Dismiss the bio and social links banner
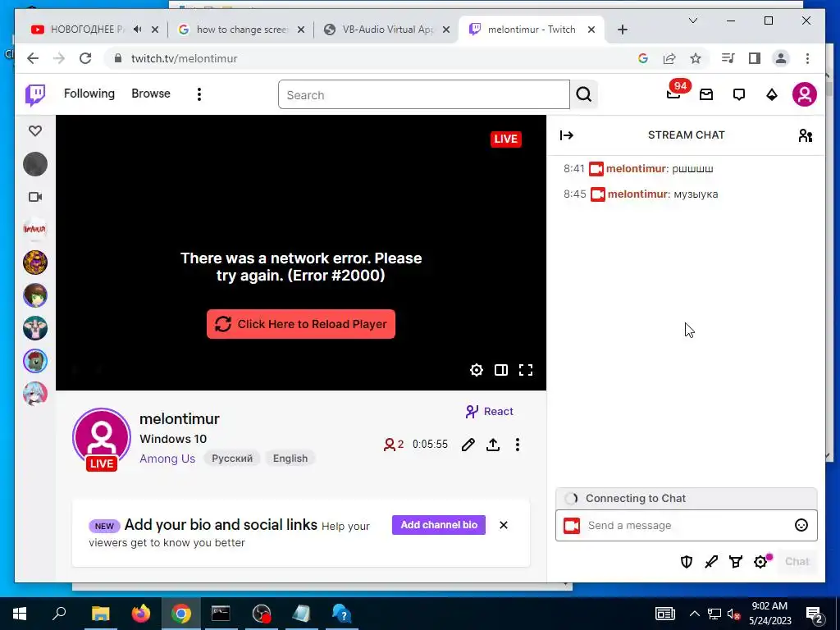The width and height of the screenshot is (840, 630). [504, 525]
